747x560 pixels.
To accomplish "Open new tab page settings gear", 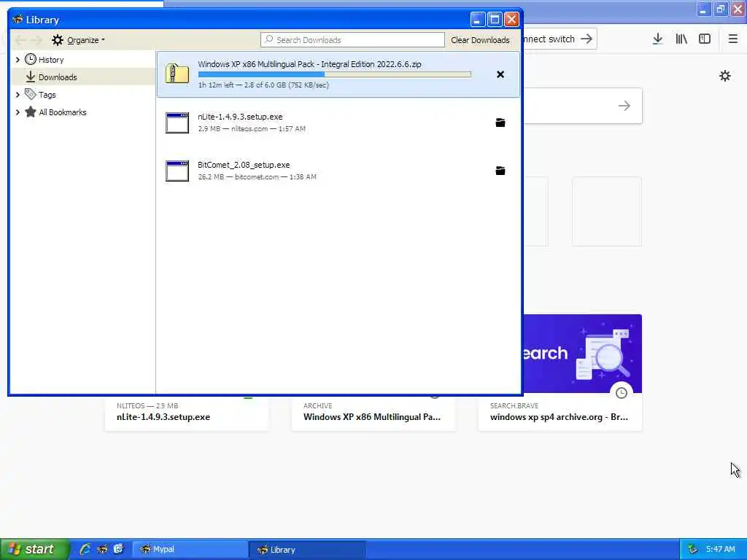I will click(x=724, y=76).
